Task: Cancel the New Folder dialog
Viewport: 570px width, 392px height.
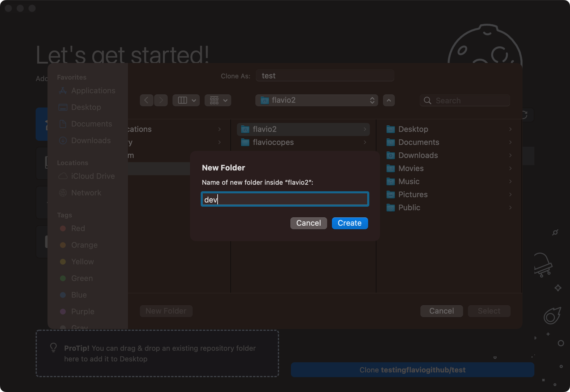Action: point(308,223)
